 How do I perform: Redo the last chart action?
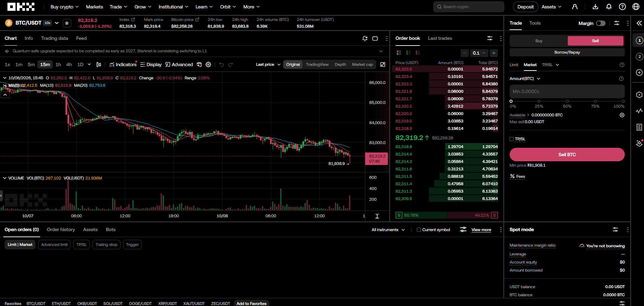(231, 64)
